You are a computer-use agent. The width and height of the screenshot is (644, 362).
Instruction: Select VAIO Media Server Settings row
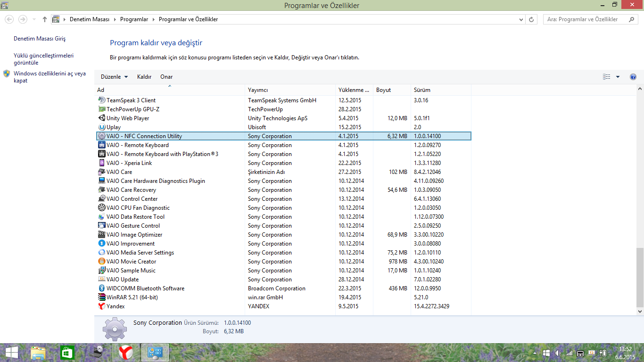point(283,253)
